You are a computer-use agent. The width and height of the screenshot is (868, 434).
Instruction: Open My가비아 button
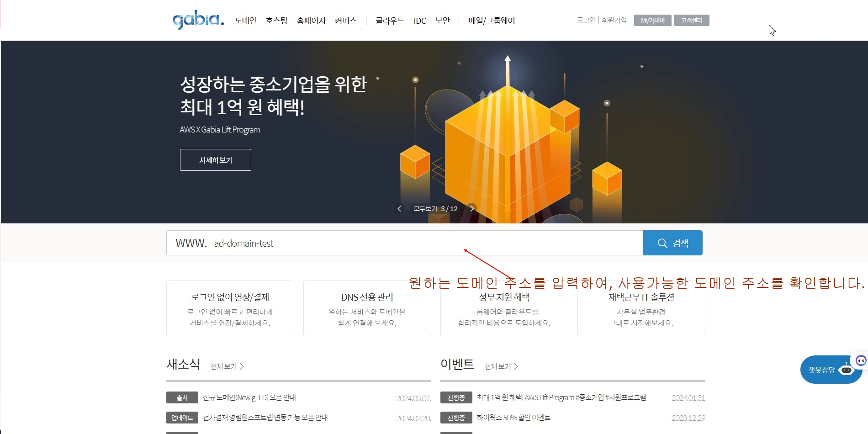(x=653, y=21)
